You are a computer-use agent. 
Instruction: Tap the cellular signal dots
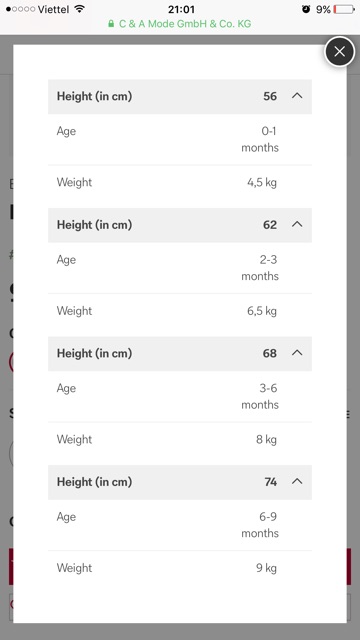tap(20, 9)
